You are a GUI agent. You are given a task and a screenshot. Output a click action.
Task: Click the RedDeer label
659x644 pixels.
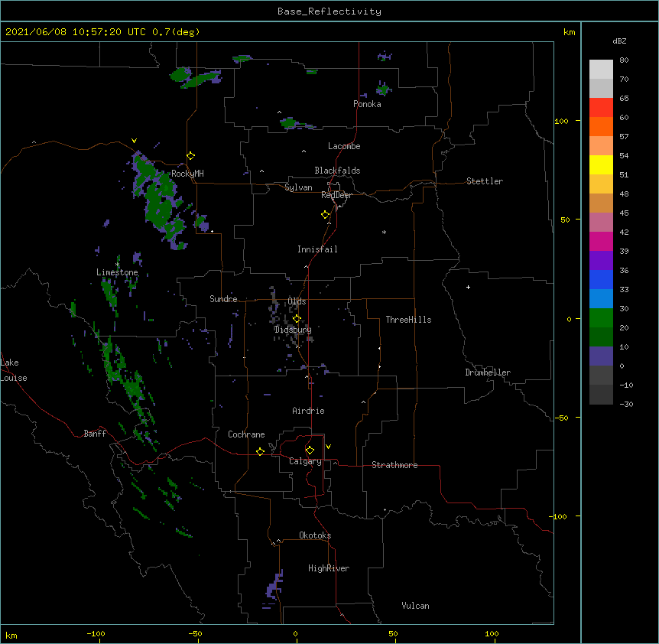click(x=337, y=195)
